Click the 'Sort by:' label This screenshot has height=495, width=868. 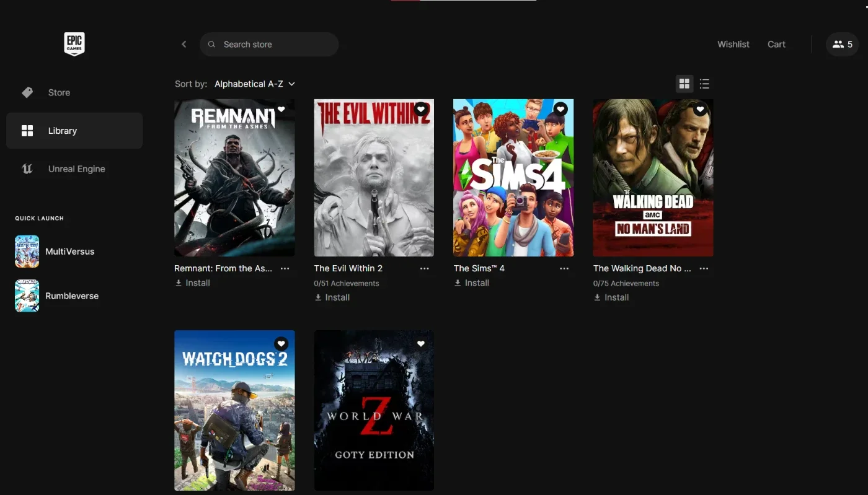pyautogui.click(x=191, y=84)
